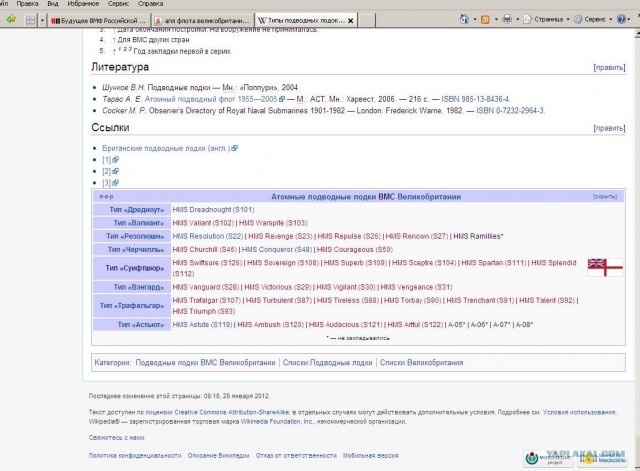This screenshot has width=640, height=471.
Task: Expand the Home dropdown arrow
Action: (x=475, y=19)
